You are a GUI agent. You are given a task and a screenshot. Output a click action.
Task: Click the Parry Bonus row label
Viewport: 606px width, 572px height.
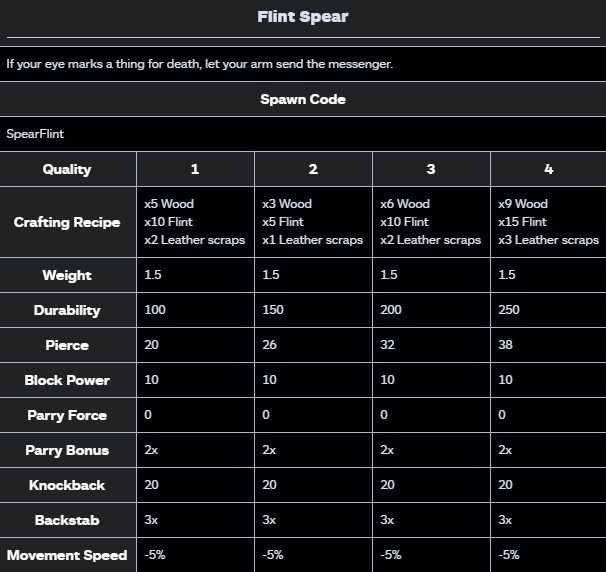(67, 451)
